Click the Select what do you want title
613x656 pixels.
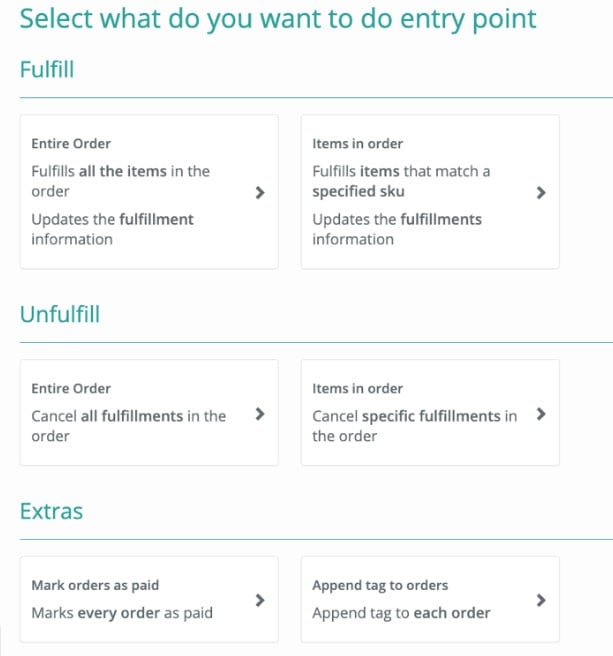(278, 20)
